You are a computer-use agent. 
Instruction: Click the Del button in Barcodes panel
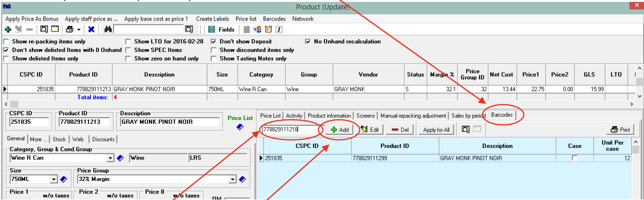(x=400, y=130)
